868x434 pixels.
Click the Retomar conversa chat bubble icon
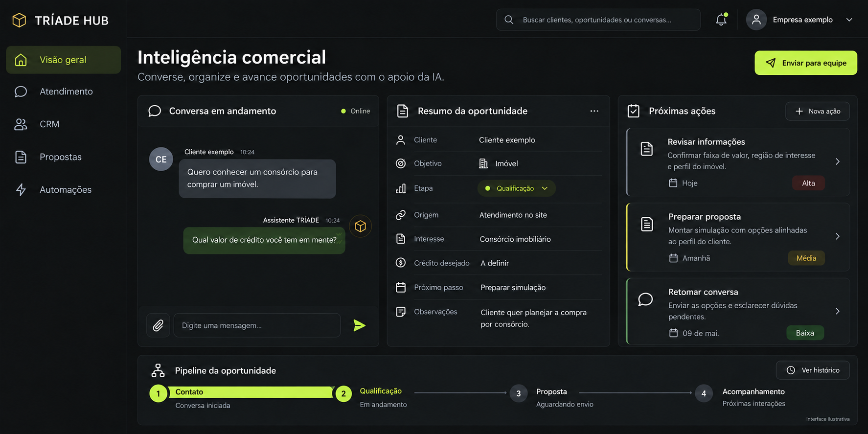[x=645, y=299]
